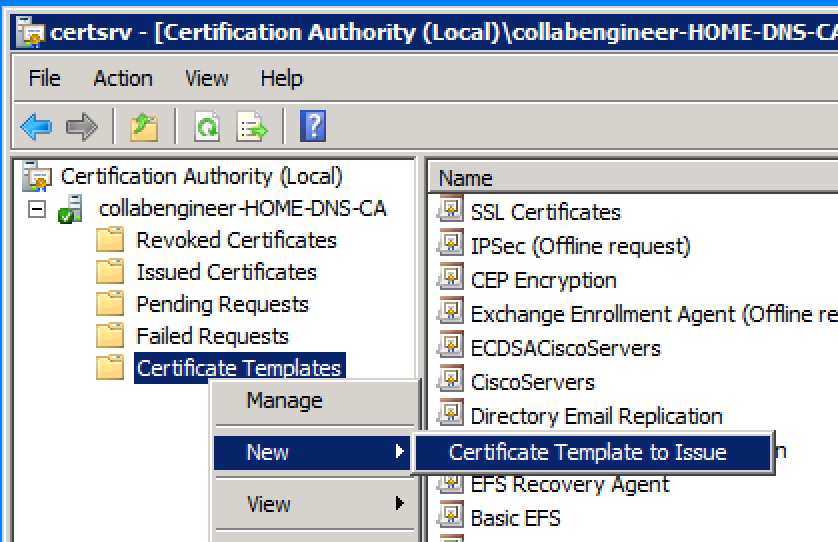Click the Back arrow toolbar icon

point(36,127)
